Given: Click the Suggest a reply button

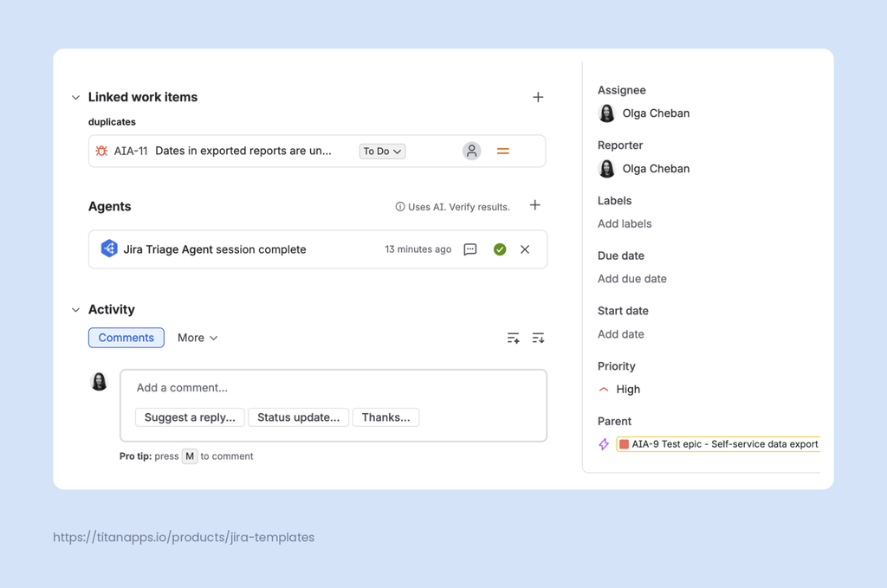Looking at the screenshot, I should tap(190, 417).
